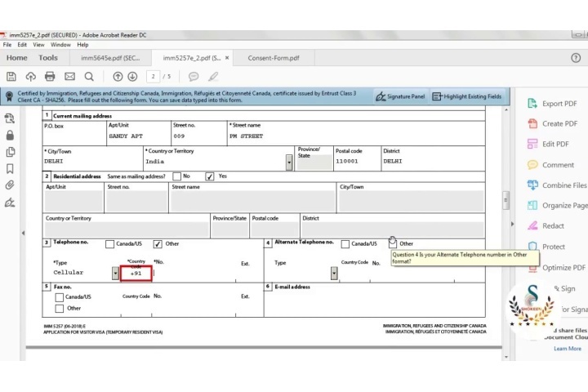
Task: Open telephone Type Cellular dropdown arrow
Action: (115, 273)
